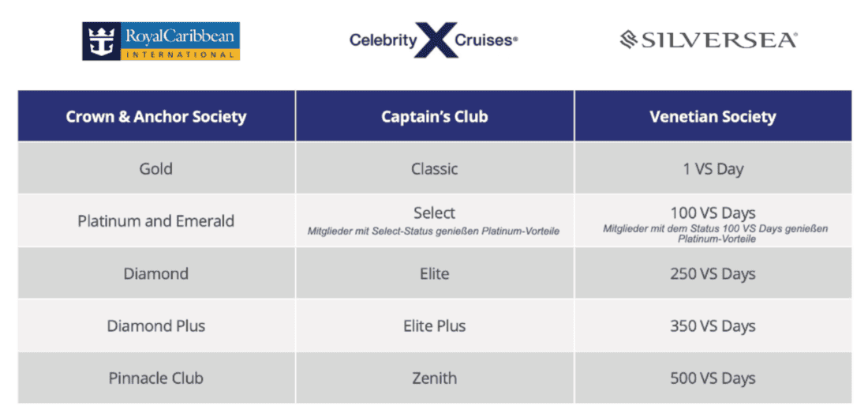Image resolution: width=868 pixels, height=410 pixels.
Task: Click the Diamond Plus cell
Action: tap(156, 325)
